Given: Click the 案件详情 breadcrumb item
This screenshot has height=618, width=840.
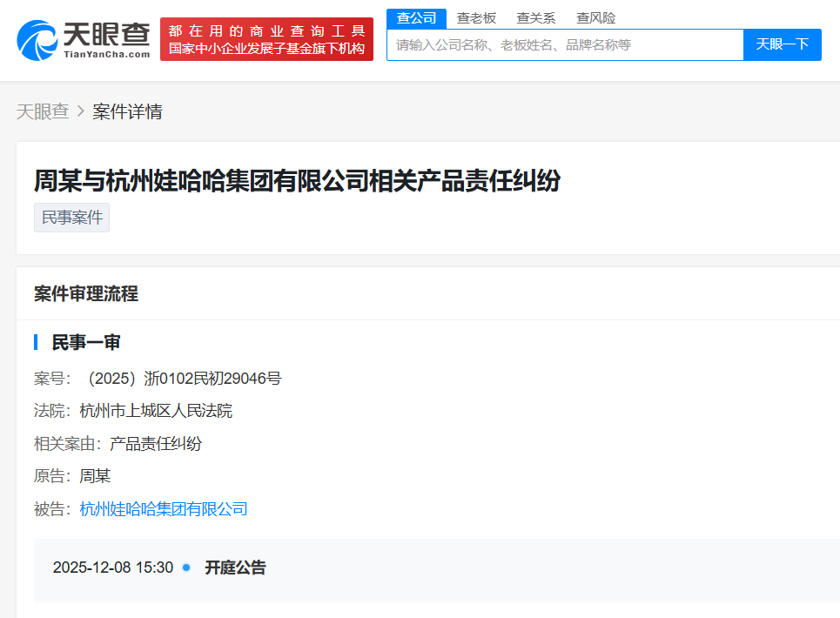Looking at the screenshot, I should (127, 111).
